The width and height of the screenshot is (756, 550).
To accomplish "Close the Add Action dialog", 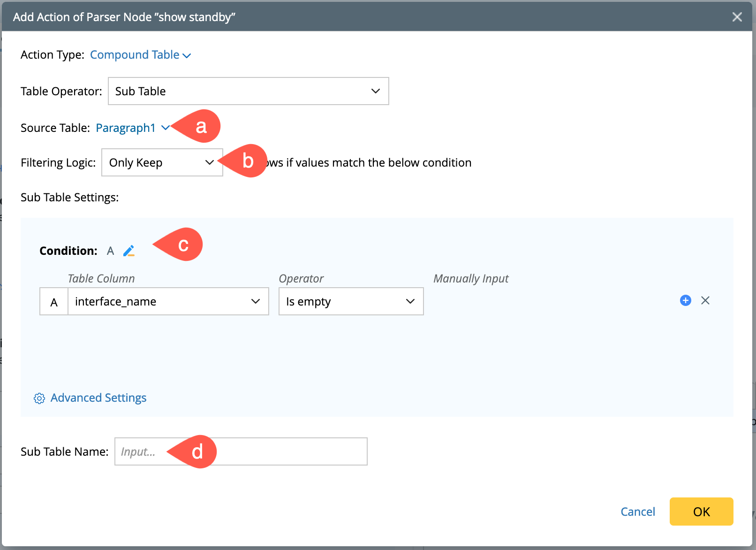I will pos(737,17).
